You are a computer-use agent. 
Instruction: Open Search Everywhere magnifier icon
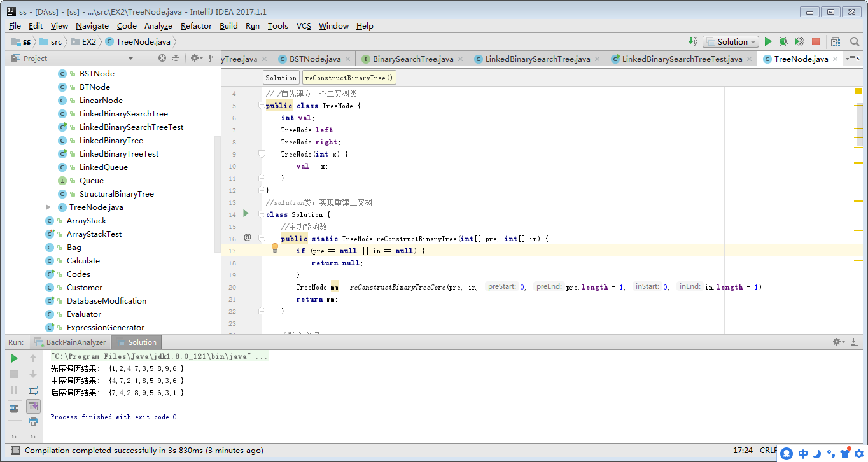click(x=855, y=41)
